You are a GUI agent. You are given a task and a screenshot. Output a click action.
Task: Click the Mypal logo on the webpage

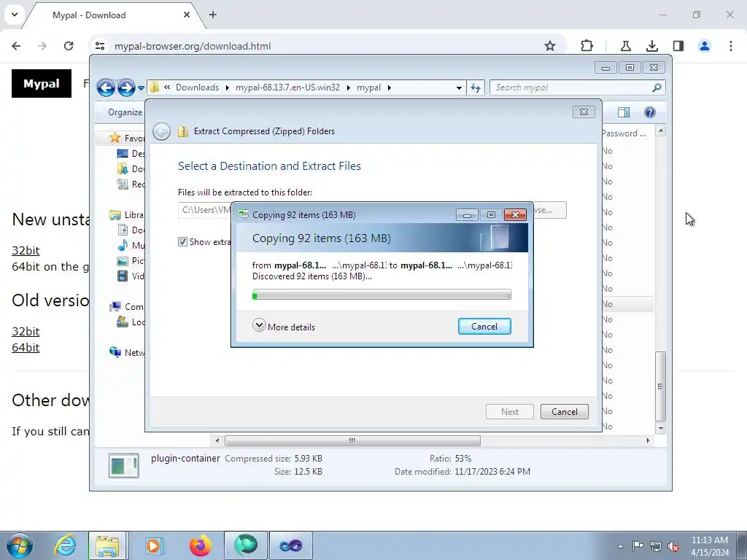[x=42, y=83]
